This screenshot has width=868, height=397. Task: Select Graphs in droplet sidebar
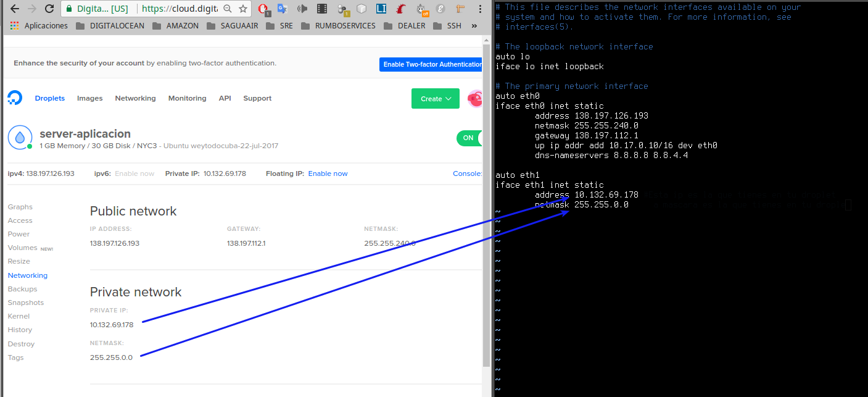point(20,207)
